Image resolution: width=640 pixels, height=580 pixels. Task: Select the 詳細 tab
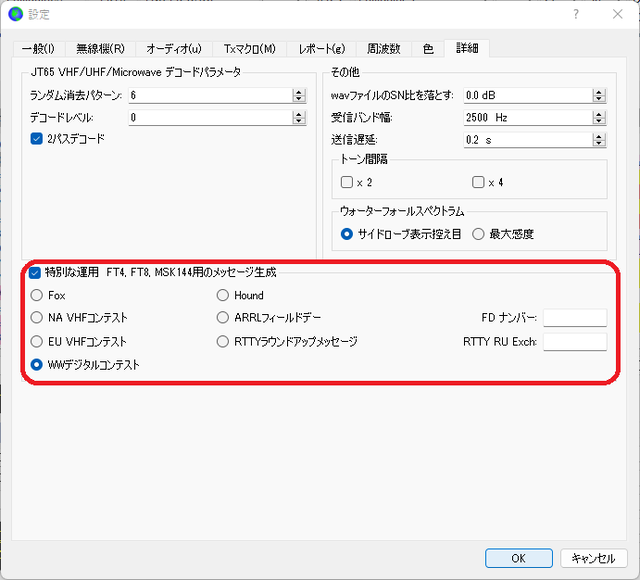[467, 48]
